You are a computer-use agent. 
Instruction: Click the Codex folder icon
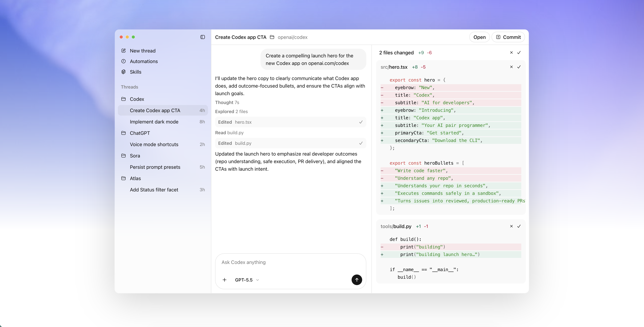pyautogui.click(x=123, y=99)
